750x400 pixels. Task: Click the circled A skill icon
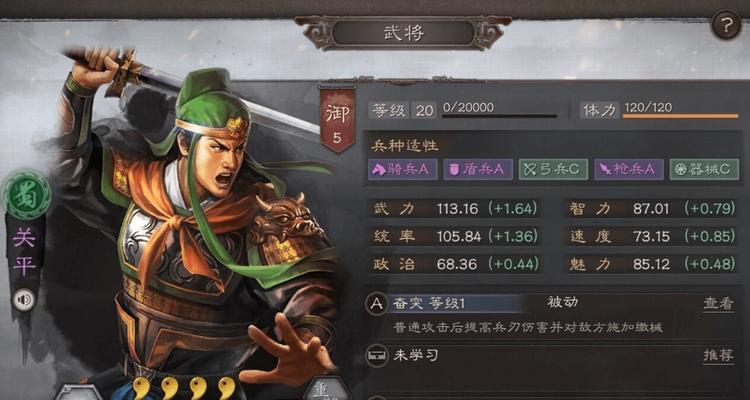pyautogui.click(x=377, y=304)
